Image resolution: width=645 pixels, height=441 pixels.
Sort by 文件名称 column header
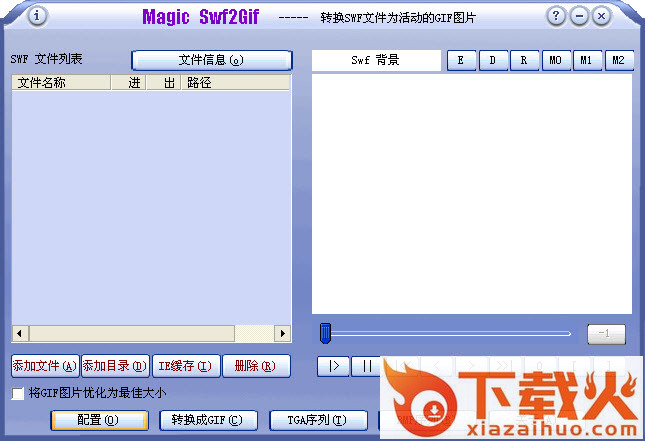pyautogui.click(x=61, y=83)
